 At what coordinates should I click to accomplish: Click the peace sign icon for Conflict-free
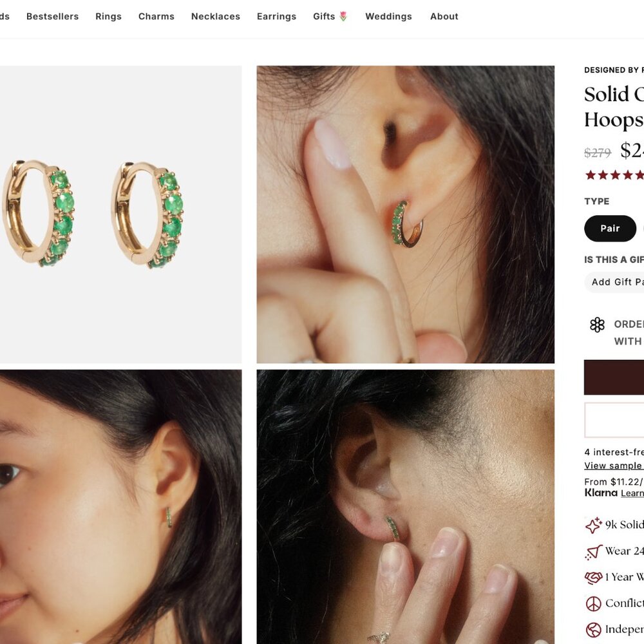coord(592,603)
